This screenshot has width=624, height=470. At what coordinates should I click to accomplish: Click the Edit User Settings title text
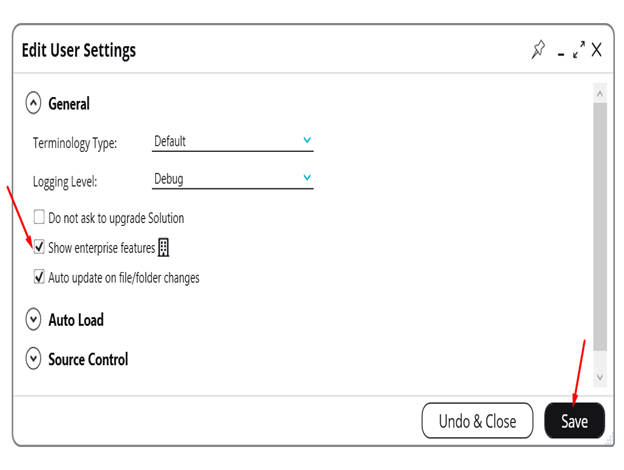click(79, 50)
